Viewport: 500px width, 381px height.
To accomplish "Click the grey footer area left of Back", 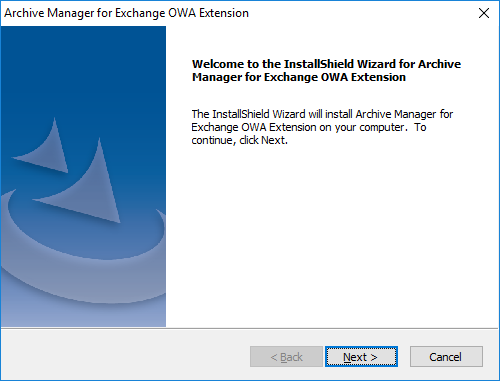I will point(125,357).
